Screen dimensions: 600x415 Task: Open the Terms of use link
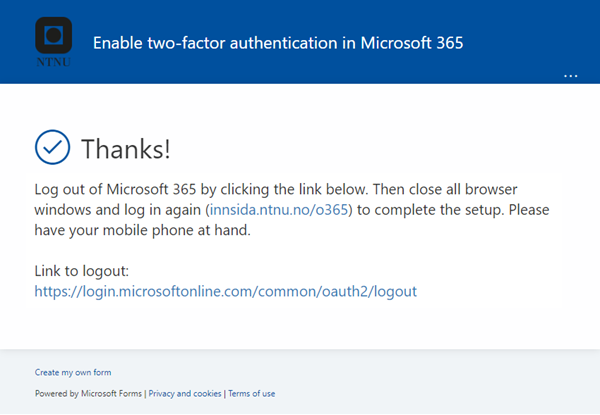[x=252, y=394]
